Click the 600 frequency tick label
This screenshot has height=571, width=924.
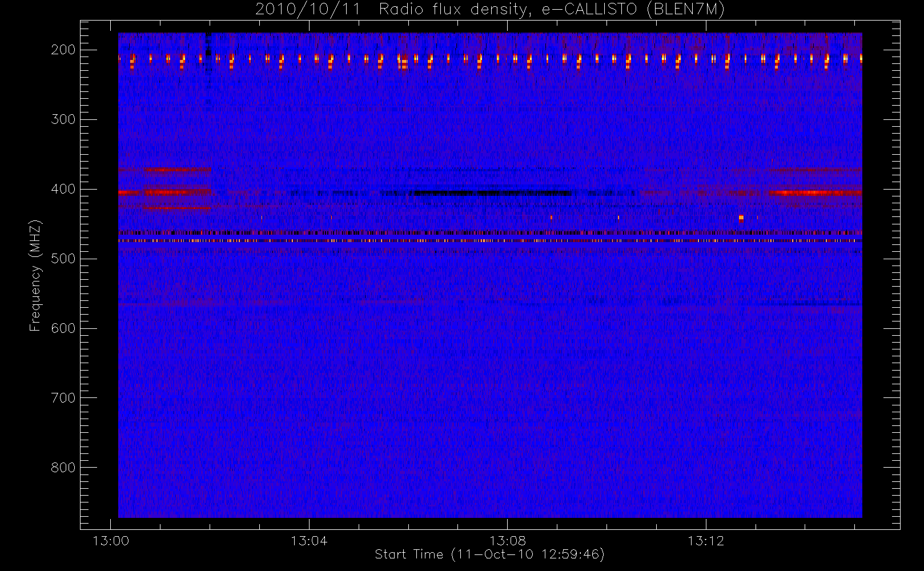63,328
